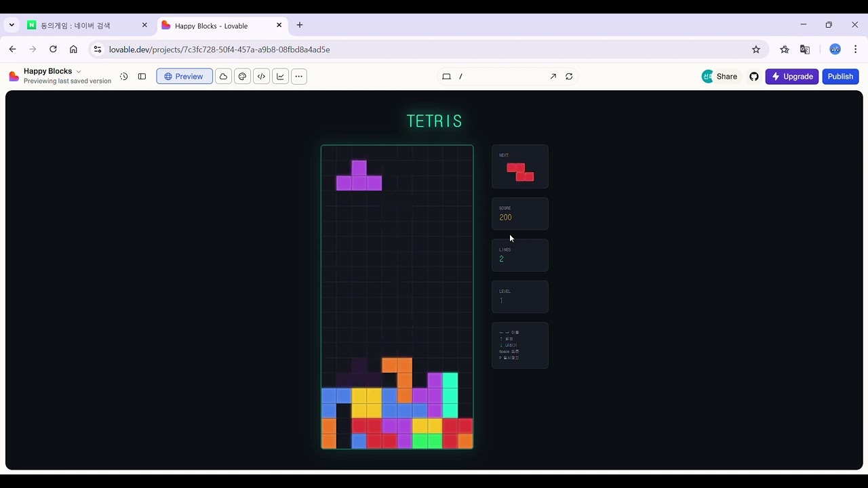868x488 pixels.
Task: Click the LEVEL panel value
Action: (501, 300)
